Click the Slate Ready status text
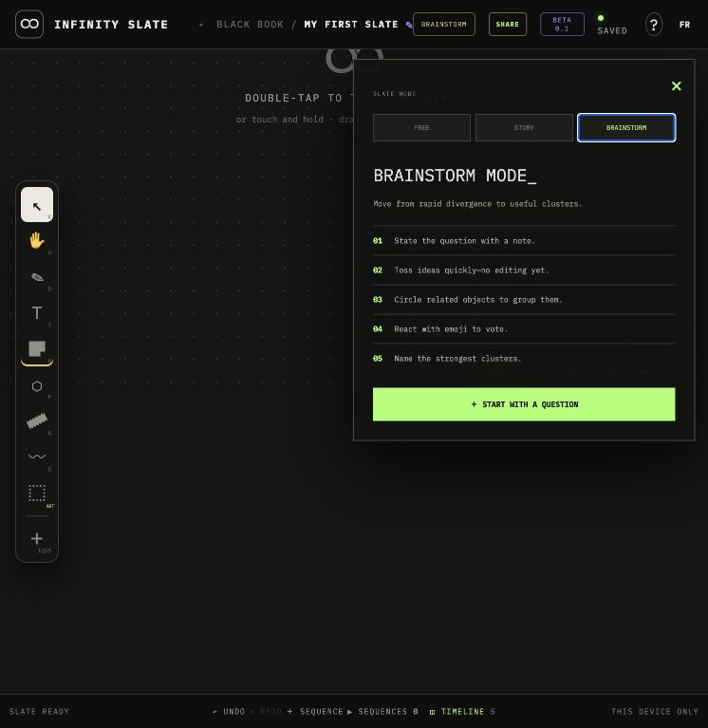This screenshot has width=708, height=728. click(39, 711)
